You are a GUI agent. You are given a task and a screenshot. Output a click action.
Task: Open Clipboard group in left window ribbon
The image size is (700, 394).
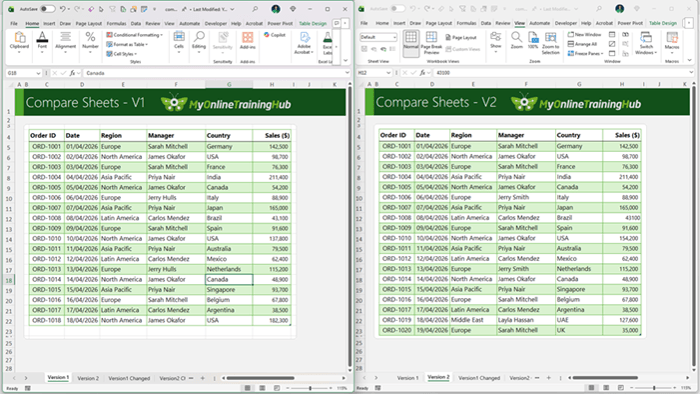(x=19, y=43)
